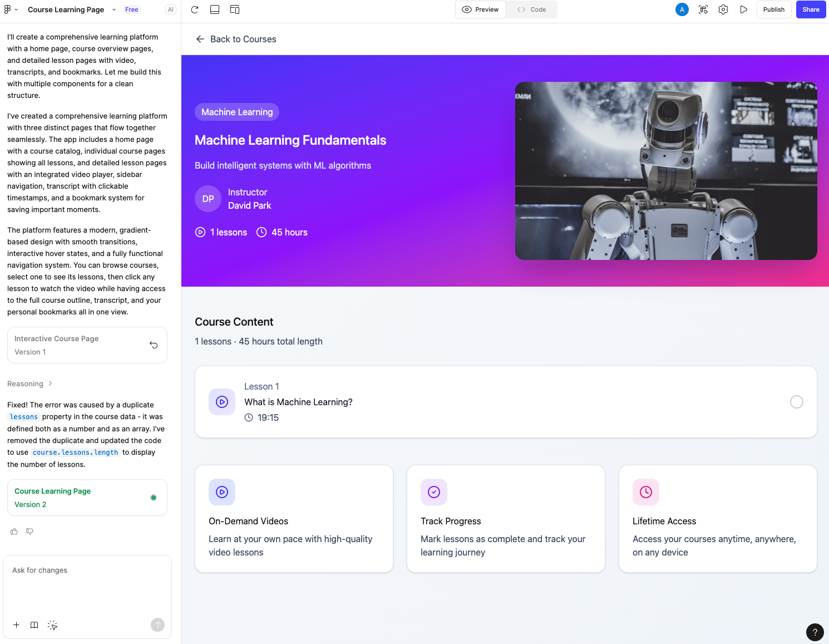
Task: Click the open book library icon in chat box
Action: tap(34, 625)
